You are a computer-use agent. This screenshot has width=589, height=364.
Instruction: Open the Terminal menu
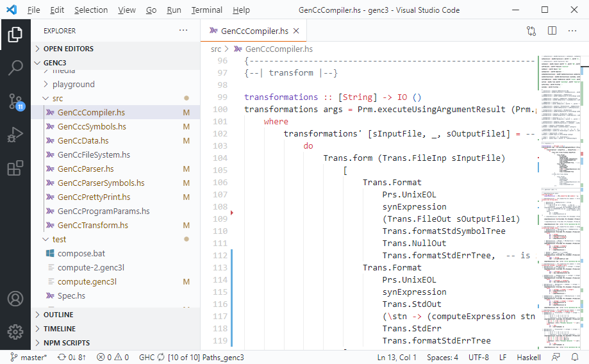pos(206,10)
